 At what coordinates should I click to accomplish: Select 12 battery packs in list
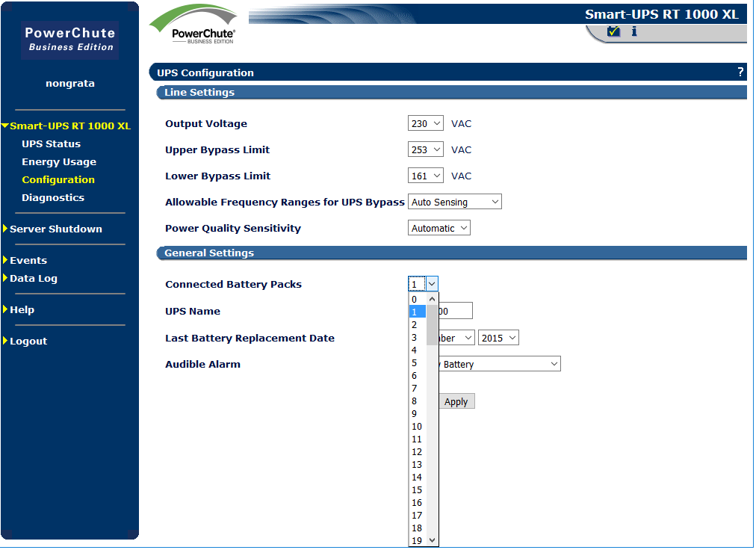tap(418, 451)
